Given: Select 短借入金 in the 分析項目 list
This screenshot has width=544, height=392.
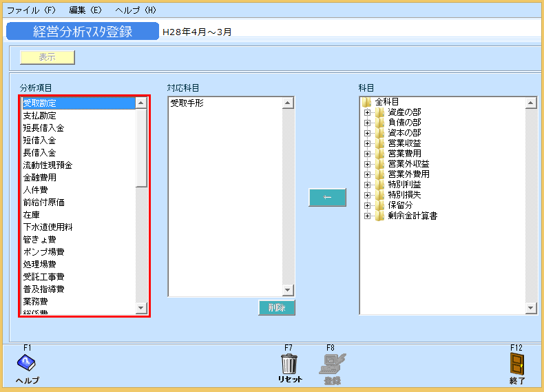Looking at the screenshot, I should tap(79, 141).
